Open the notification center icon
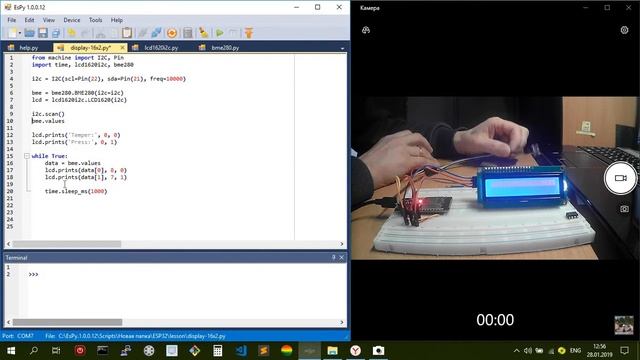This screenshot has width=640, height=360. (624, 351)
